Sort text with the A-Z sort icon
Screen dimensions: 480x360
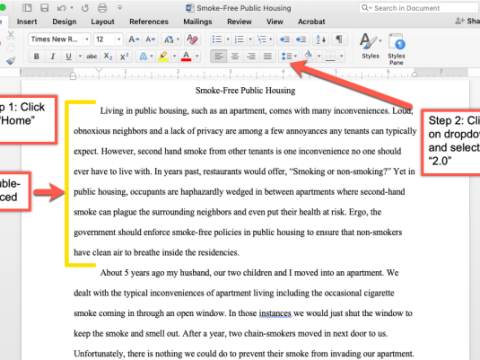click(321, 39)
